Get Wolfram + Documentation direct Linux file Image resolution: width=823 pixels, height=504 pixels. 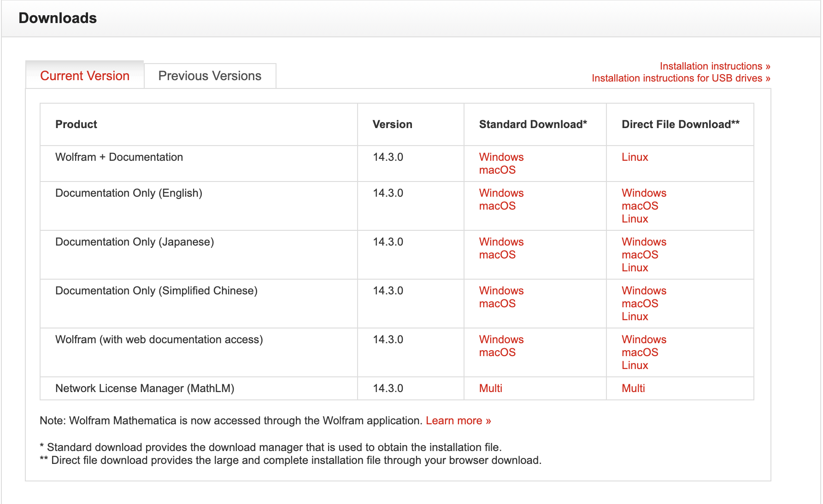[x=635, y=157]
